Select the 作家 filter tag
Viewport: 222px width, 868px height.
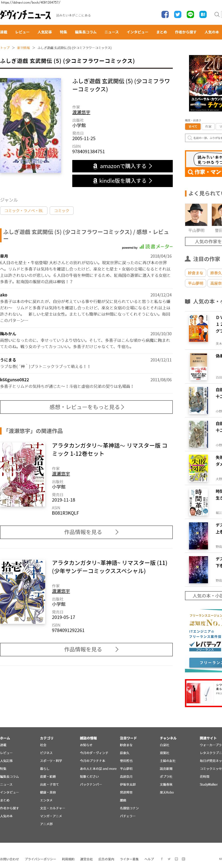[x=208, y=127]
